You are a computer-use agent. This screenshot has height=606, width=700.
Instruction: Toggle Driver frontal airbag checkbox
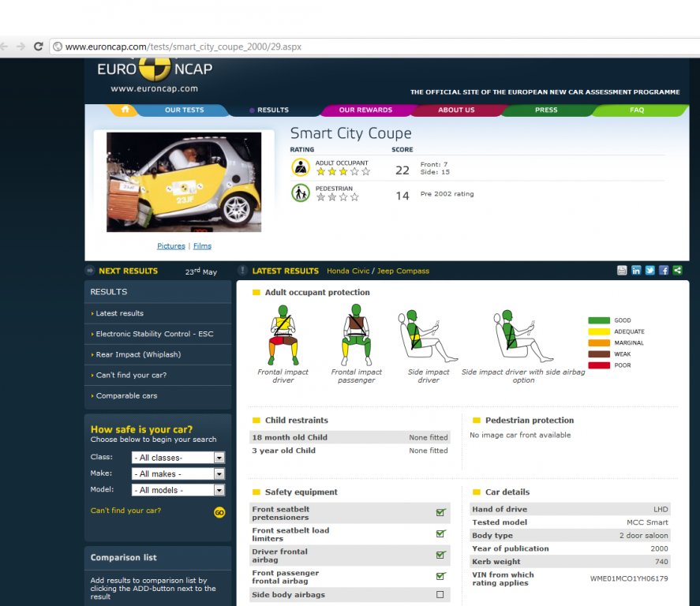pos(440,555)
